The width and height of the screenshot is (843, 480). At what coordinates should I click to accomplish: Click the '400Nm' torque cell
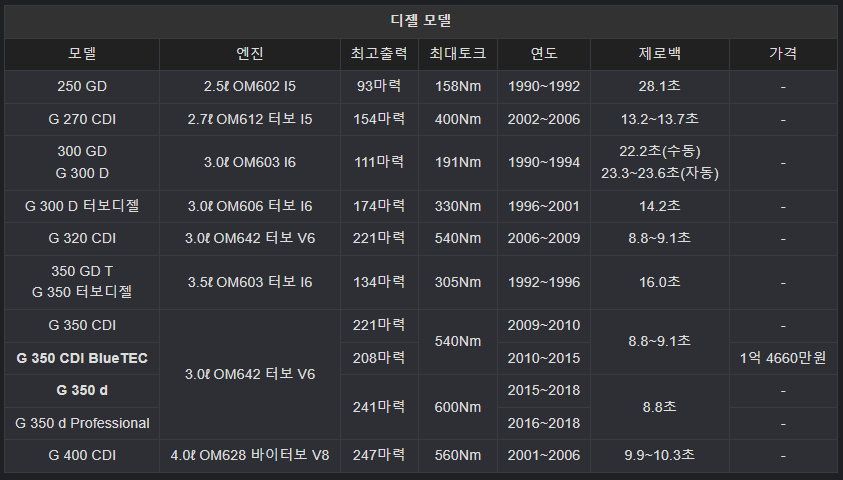458,119
